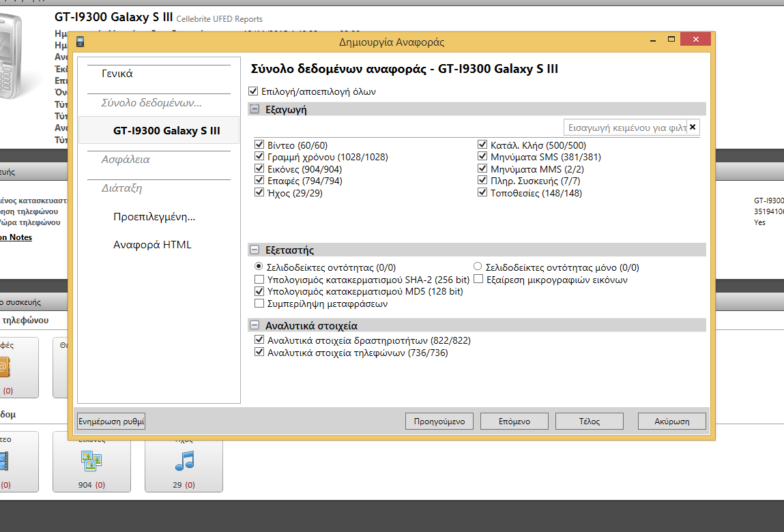
Task: Click Ενημέρωση ρυθμί button
Action: tap(111, 421)
